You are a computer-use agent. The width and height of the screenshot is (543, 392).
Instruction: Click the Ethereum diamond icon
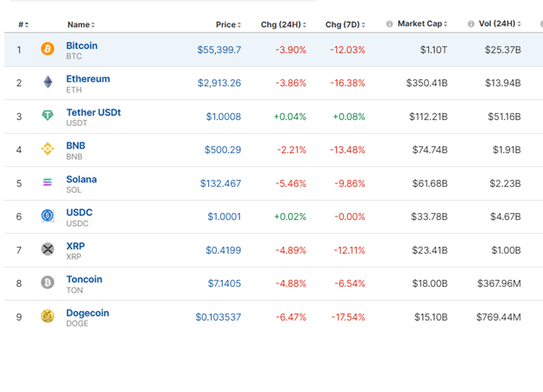pyautogui.click(x=47, y=83)
